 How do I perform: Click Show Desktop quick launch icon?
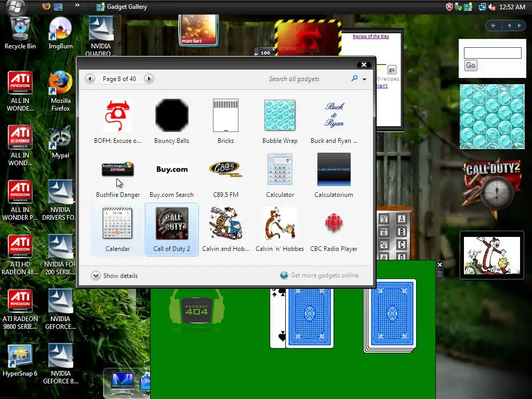click(x=58, y=6)
